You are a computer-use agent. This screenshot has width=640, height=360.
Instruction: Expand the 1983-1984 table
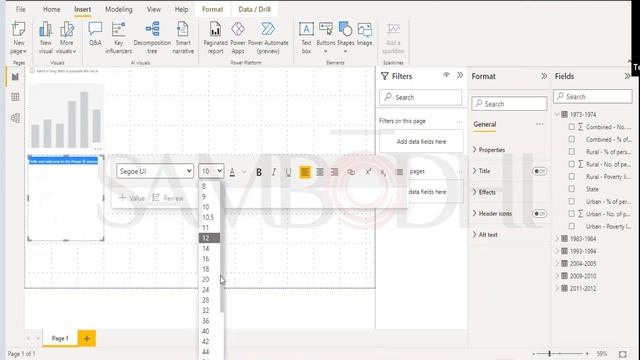click(557, 238)
